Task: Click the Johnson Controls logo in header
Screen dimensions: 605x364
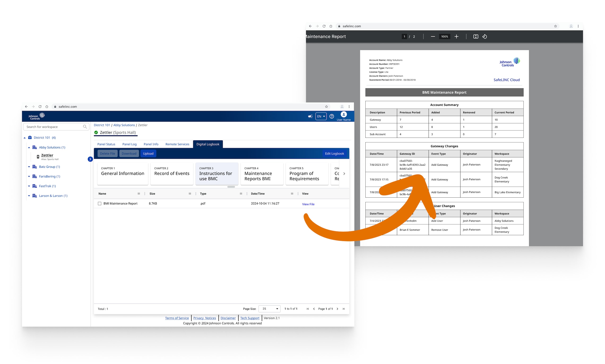Action: coord(37,116)
